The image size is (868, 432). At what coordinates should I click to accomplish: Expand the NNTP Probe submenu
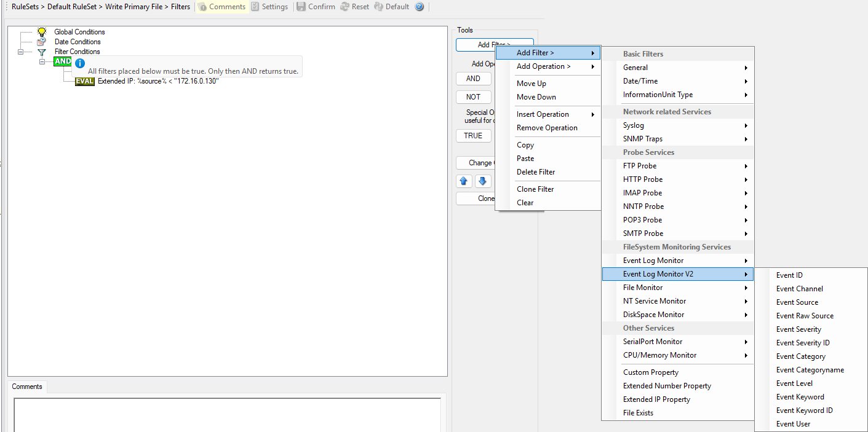pos(678,206)
